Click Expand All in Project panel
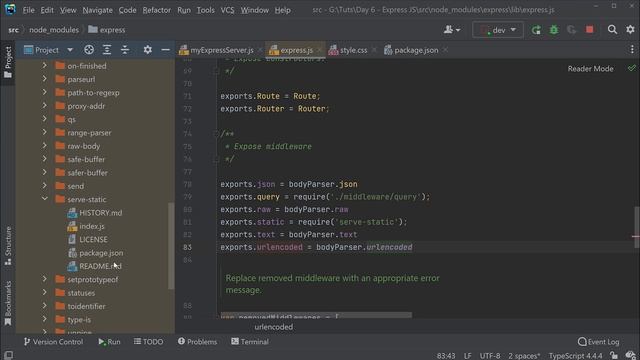The height and width of the screenshot is (360, 640). click(107, 50)
